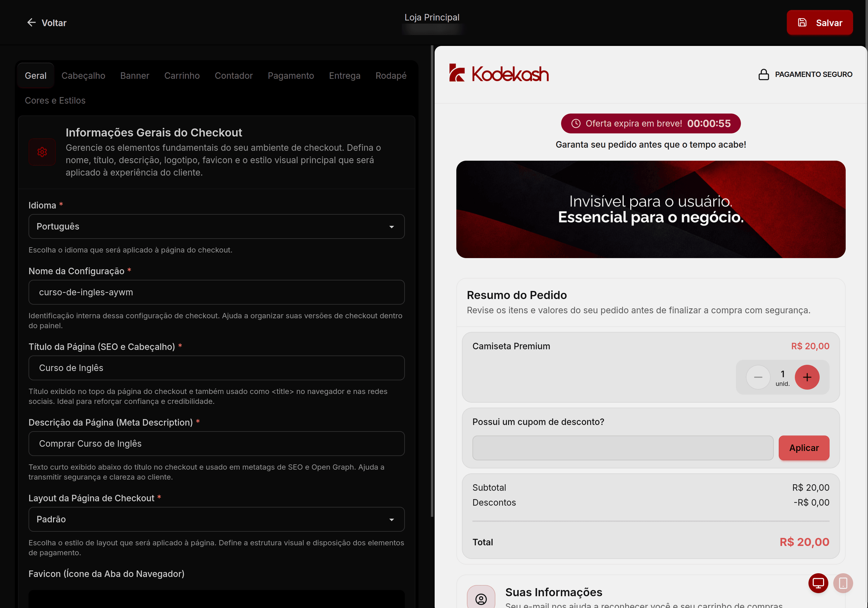868x608 pixels.
Task: Click the promotional banner image in preview
Action: pyautogui.click(x=650, y=210)
